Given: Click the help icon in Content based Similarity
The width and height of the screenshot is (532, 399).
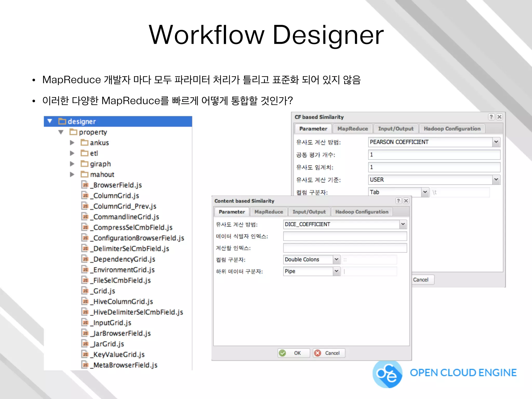Looking at the screenshot, I should pos(398,201).
